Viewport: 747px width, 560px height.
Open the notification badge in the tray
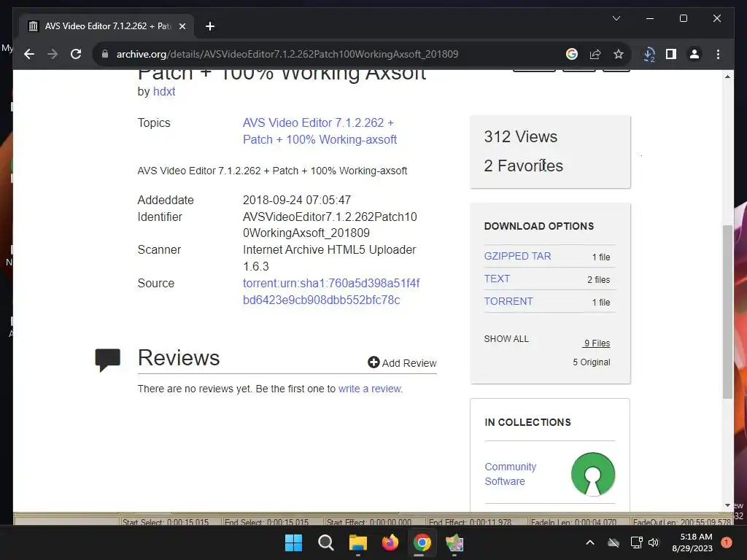727,542
